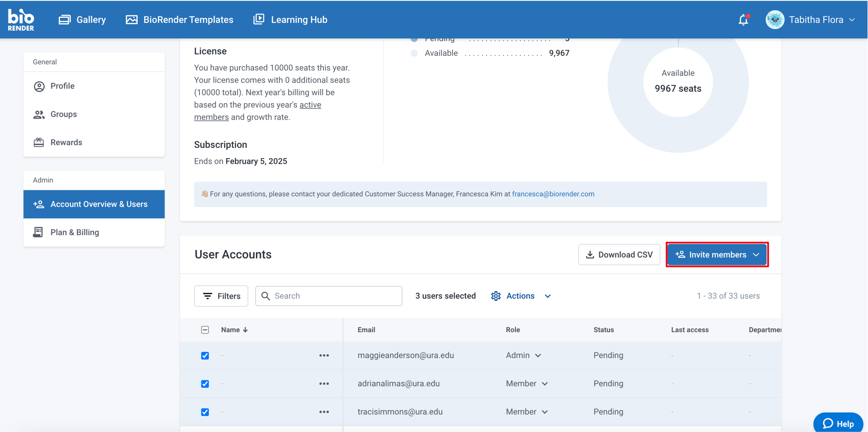Go to Profile settings
Viewport: 868px width, 432px height.
tap(94, 86)
